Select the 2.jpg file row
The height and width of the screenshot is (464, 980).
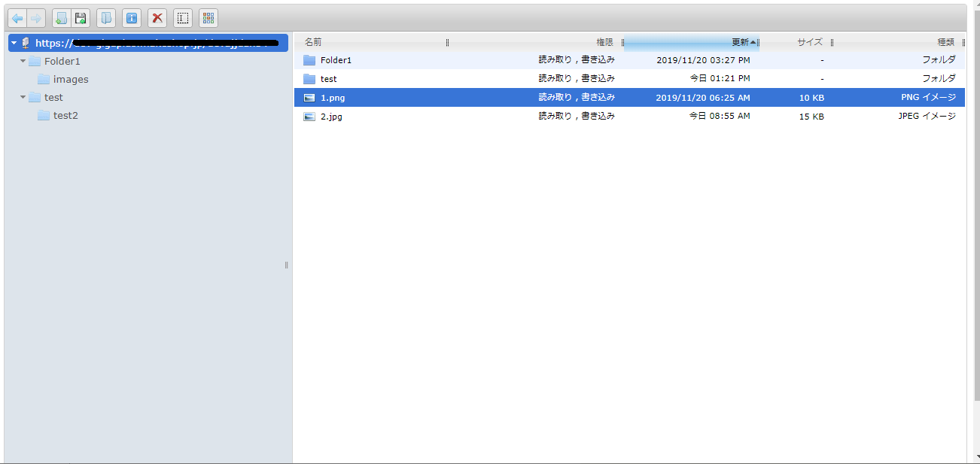tap(331, 117)
